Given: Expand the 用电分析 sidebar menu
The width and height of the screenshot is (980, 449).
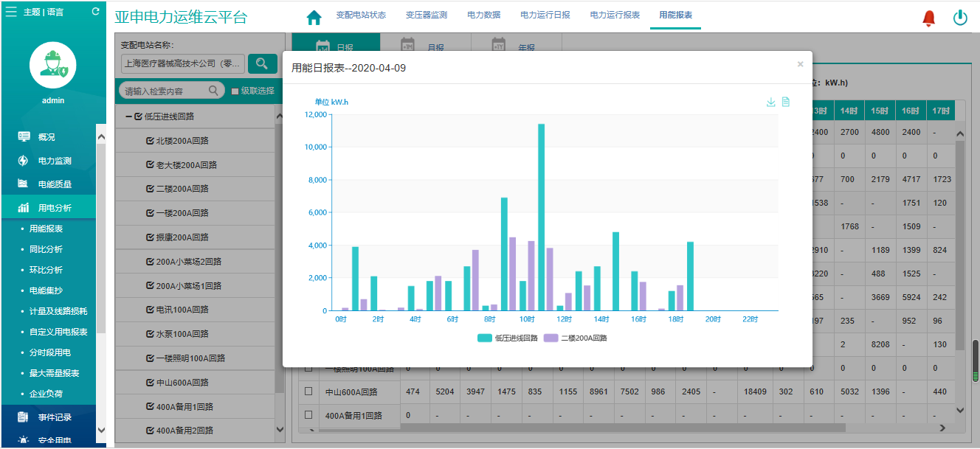Looking at the screenshot, I should (x=55, y=208).
